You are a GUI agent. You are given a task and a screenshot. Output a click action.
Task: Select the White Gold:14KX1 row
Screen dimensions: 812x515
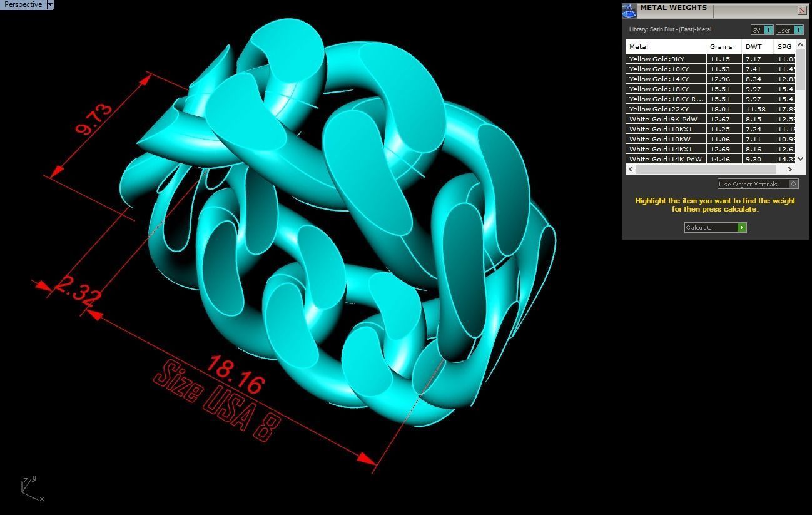[711, 149]
